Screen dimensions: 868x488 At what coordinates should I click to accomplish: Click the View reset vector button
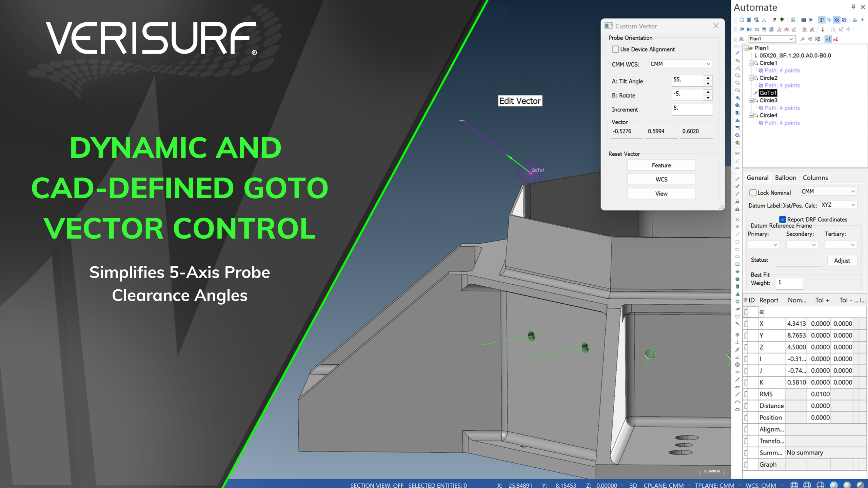661,194
